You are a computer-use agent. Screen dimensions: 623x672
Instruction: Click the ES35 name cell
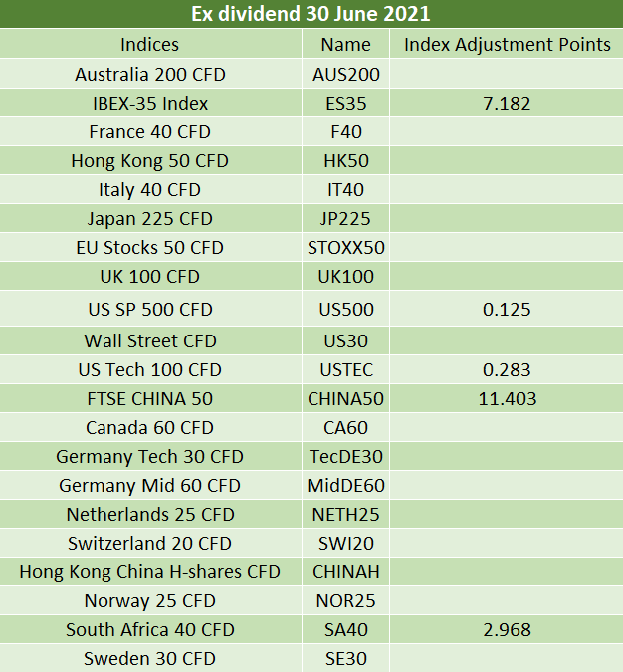pos(345,104)
